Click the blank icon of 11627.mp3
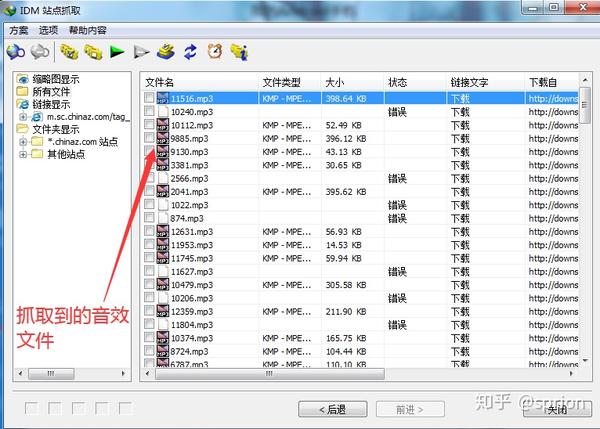The image size is (600, 429). point(163,271)
